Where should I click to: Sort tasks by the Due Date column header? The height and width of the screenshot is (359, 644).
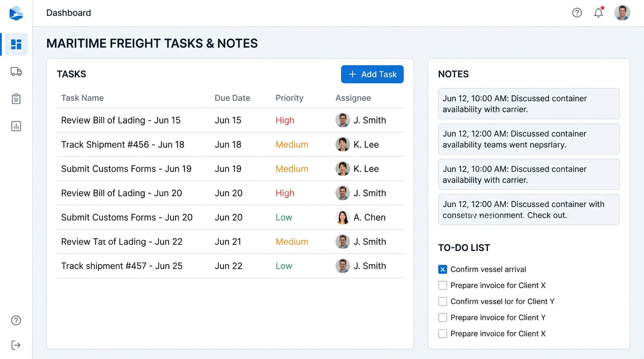click(x=232, y=98)
